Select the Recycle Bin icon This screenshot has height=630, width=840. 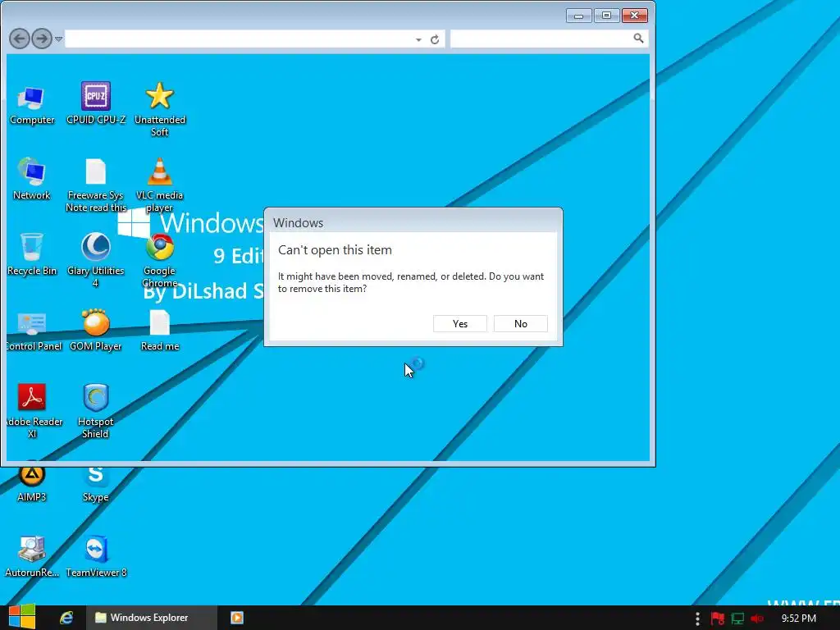coord(32,255)
